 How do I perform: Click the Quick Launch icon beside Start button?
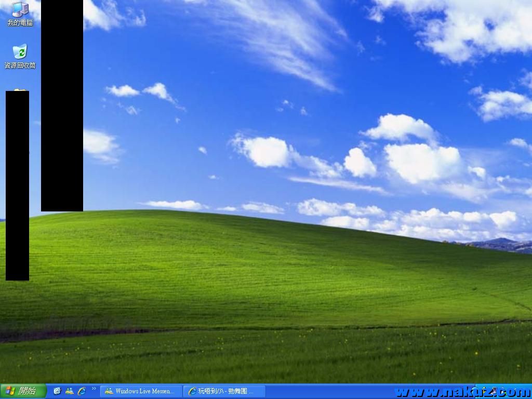(57, 391)
